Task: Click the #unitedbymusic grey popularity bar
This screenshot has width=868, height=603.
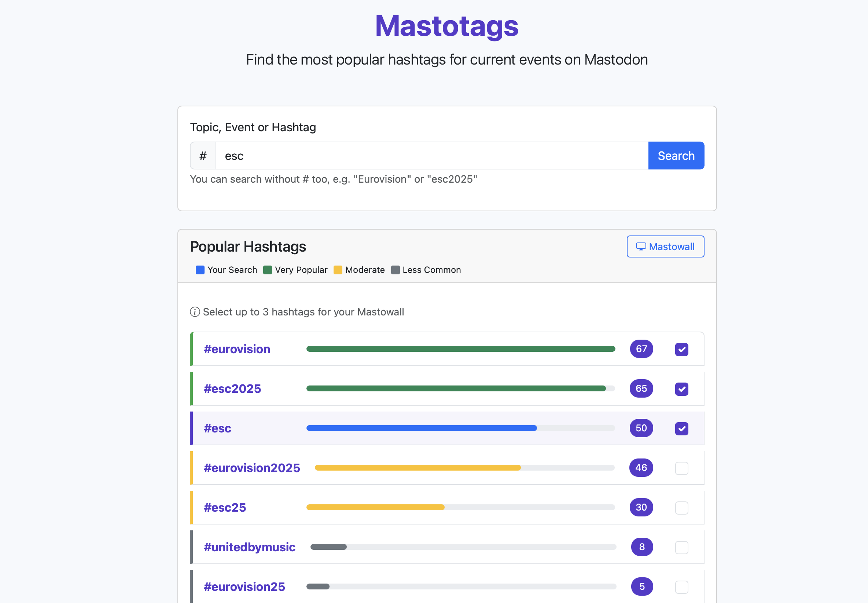Action: tap(328, 547)
